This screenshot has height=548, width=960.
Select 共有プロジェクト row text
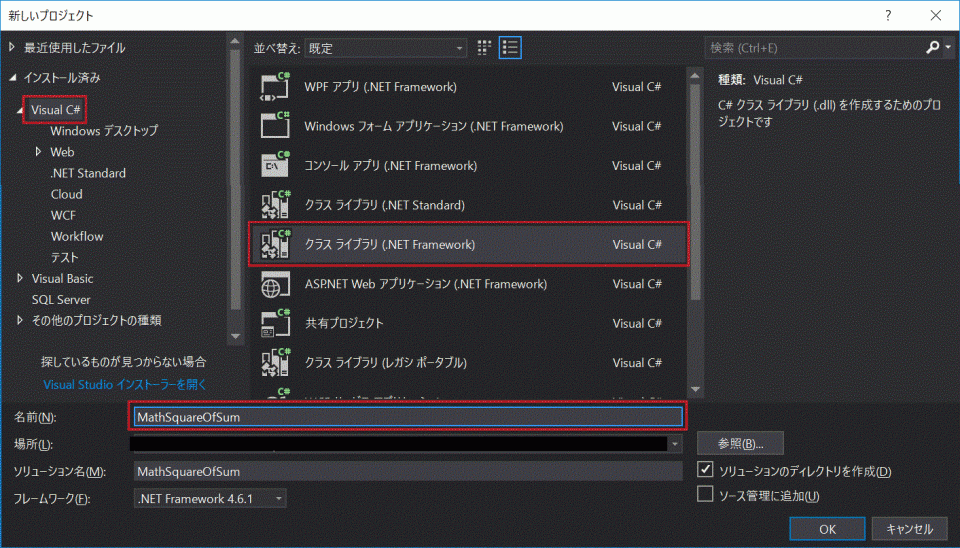click(x=344, y=323)
